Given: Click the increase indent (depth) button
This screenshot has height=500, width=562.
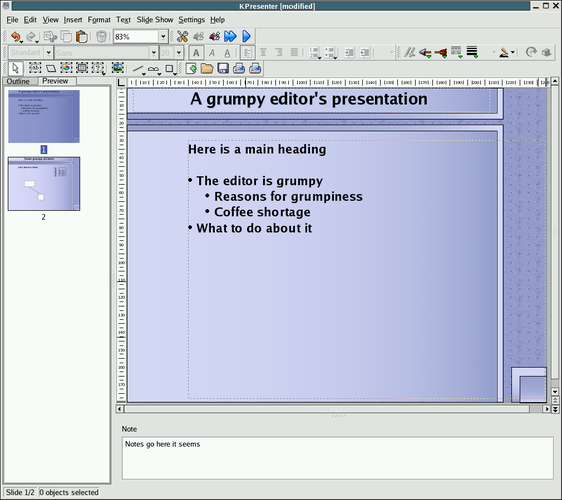Looking at the screenshot, I should [x=349, y=53].
